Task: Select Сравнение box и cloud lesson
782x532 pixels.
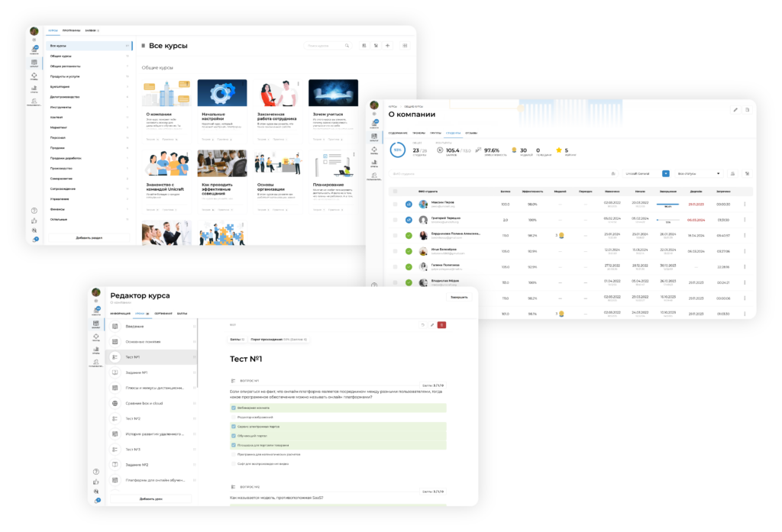Action: click(152, 403)
